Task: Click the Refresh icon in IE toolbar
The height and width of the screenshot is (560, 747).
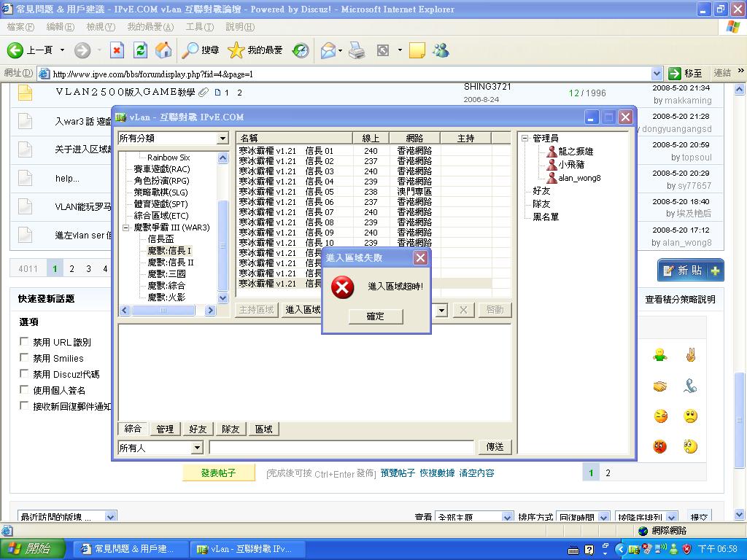Action: click(141, 50)
